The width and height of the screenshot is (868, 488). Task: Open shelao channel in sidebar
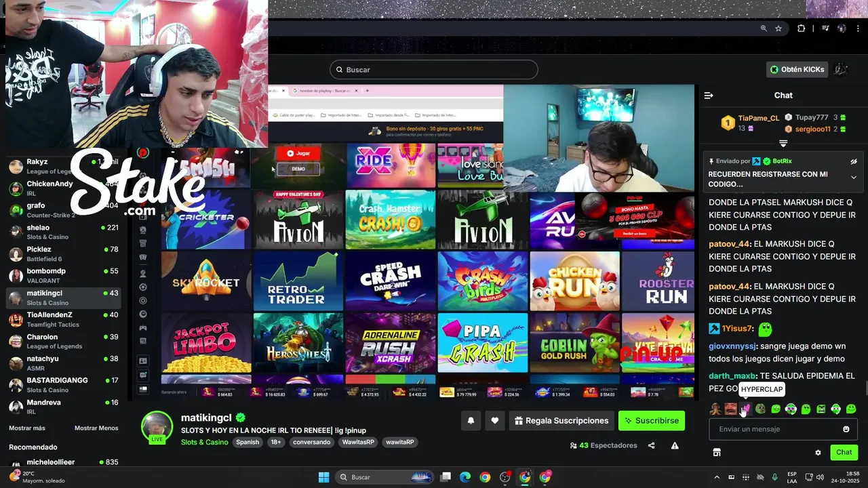64,232
